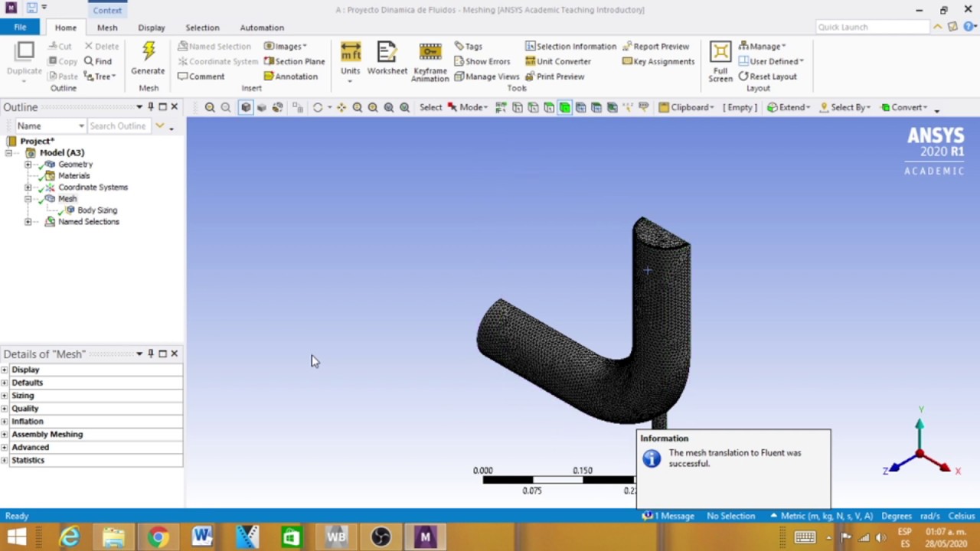Expand Geometry node in Outline tree

tap(28, 165)
